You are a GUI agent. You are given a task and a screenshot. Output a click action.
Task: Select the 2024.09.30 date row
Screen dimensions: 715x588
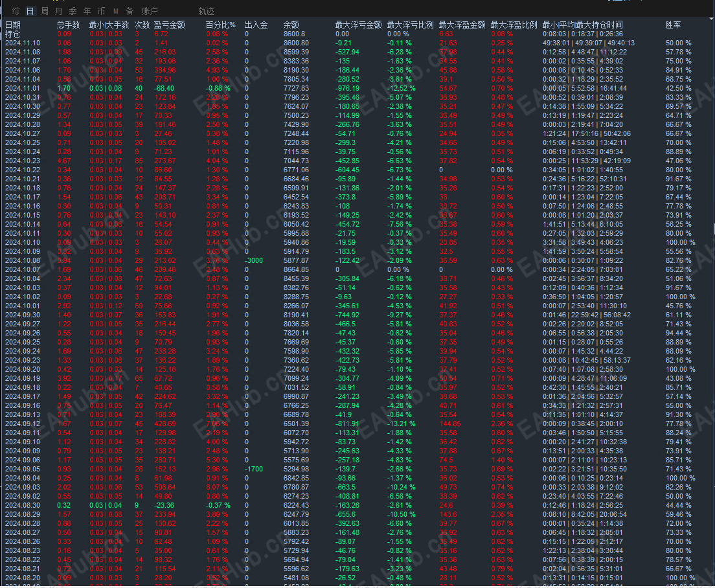pos(23,315)
